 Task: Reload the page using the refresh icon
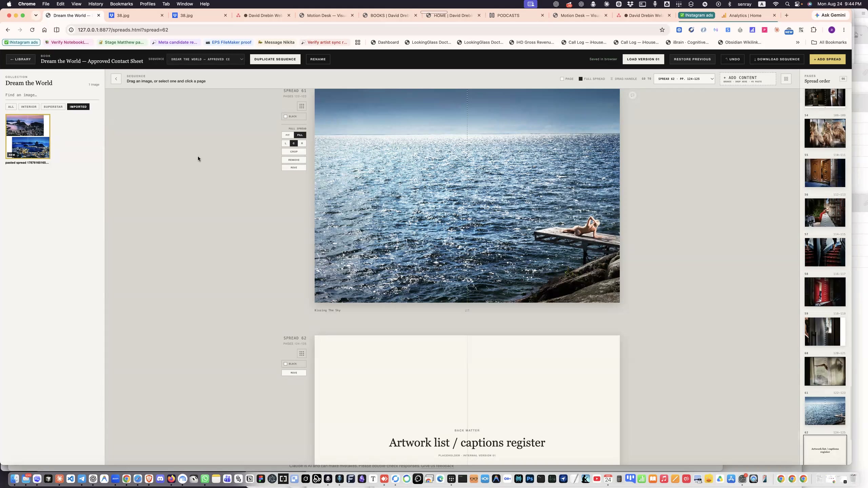pos(32,30)
